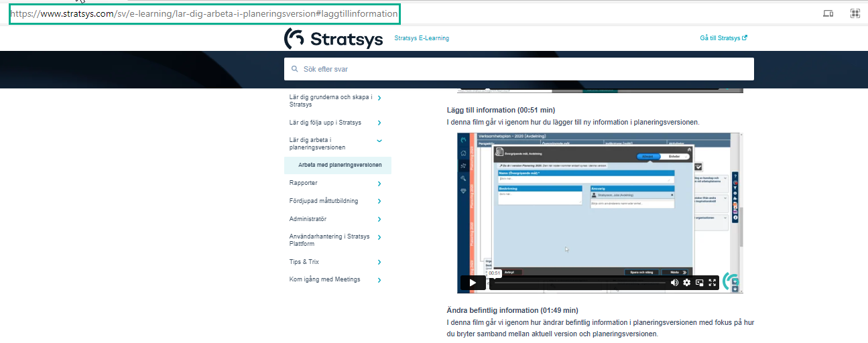Click the search magnifier icon

click(x=295, y=69)
